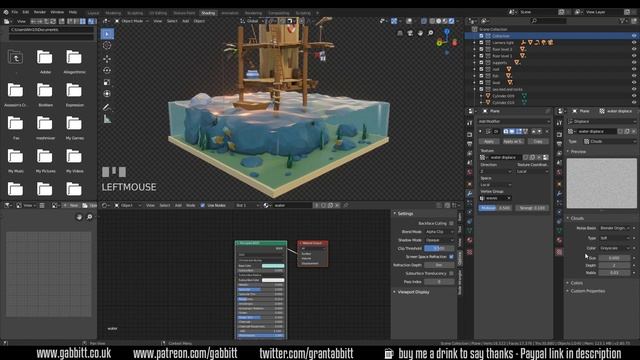Open the Object Mode dropdown in viewport
The image size is (640, 360).
click(131, 21)
